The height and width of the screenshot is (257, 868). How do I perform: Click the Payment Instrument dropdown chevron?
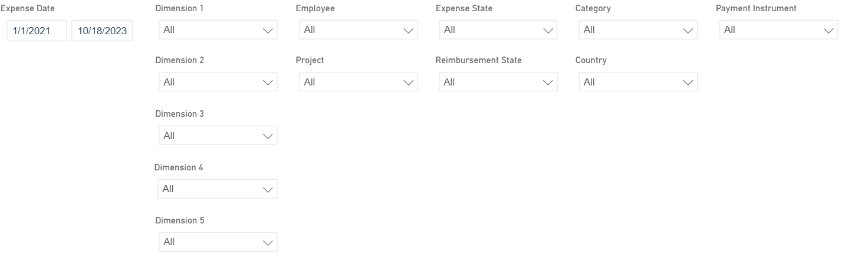click(828, 30)
